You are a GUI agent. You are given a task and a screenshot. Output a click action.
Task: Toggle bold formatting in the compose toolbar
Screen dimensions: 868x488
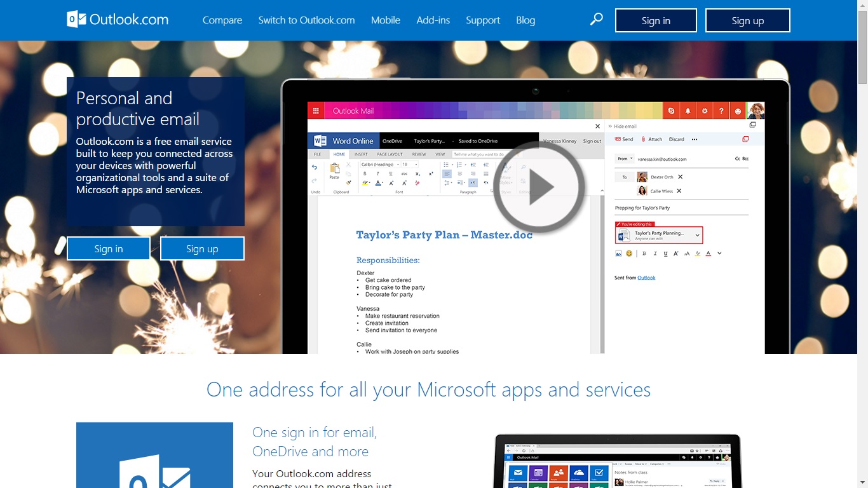pos(644,254)
